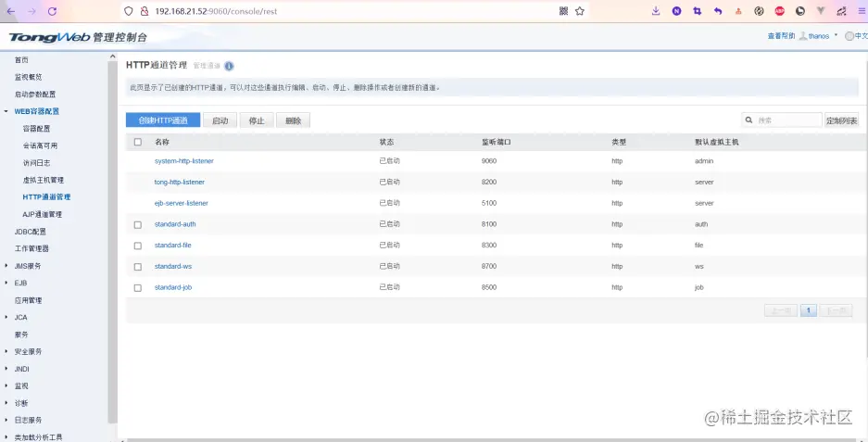Collapse the WEB容器配置 tree node

point(6,111)
